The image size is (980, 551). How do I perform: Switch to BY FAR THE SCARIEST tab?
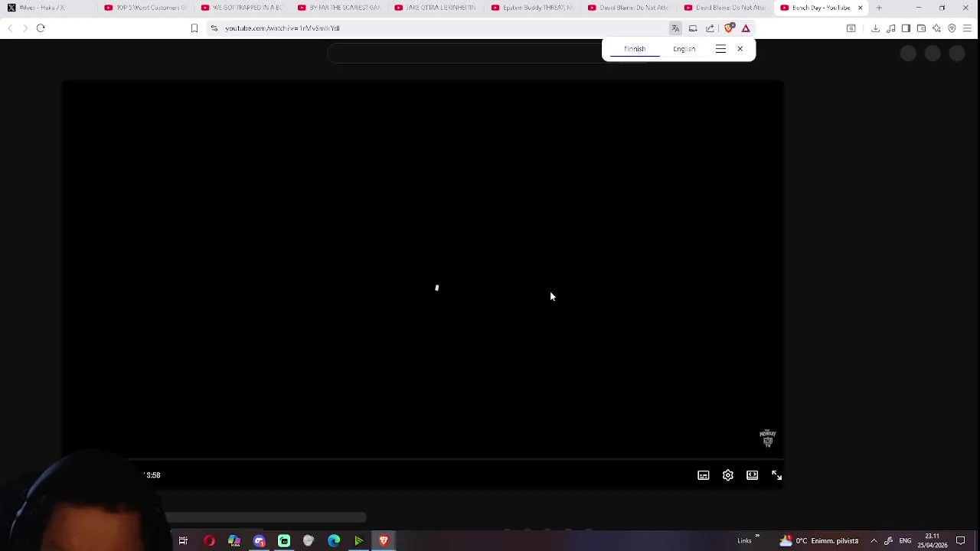click(x=338, y=8)
